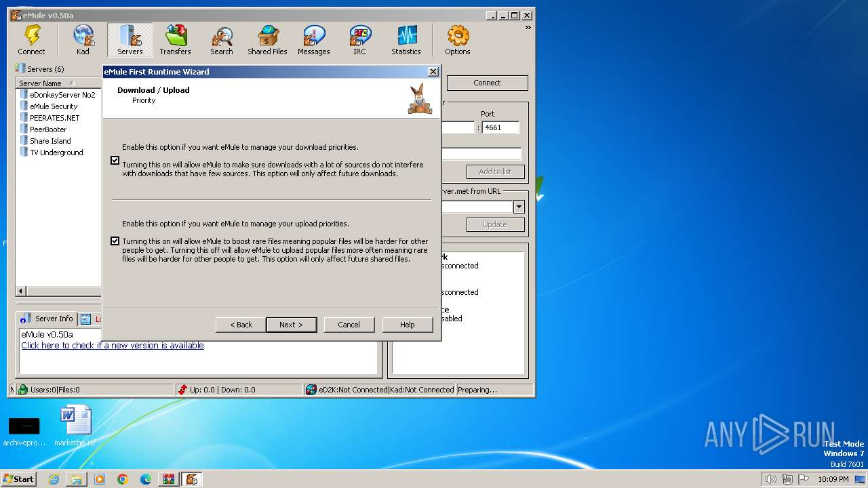Open WinRAR taskbar icon
Image resolution: width=868 pixels, height=488 pixels.
pos(169,479)
